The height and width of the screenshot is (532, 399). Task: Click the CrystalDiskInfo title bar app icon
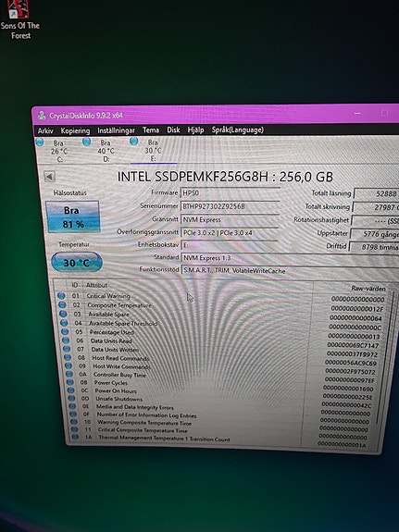click(x=42, y=116)
